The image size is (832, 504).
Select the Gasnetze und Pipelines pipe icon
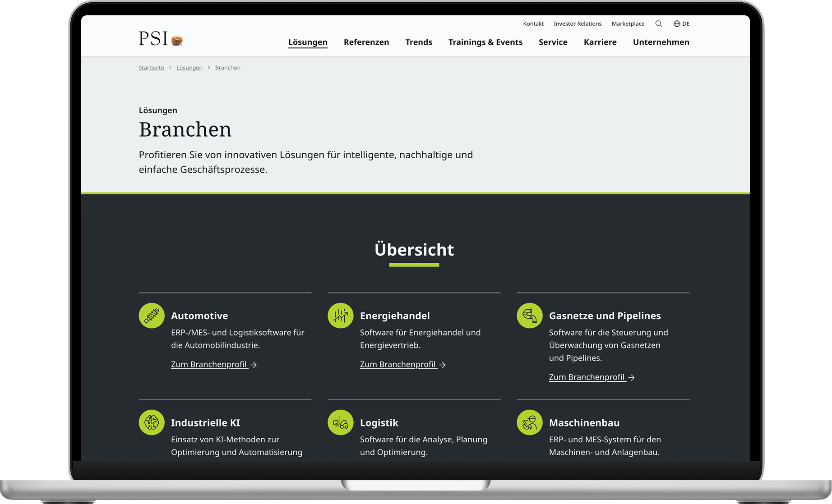(x=529, y=316)
